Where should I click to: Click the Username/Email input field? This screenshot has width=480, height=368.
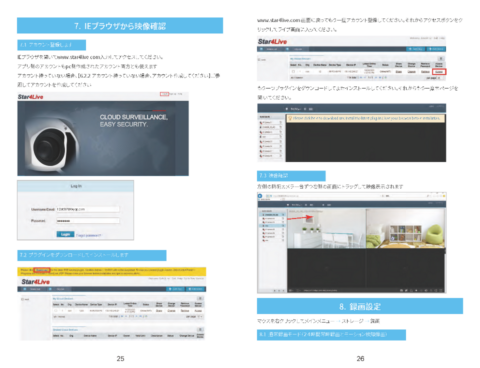click(x=88, y=209)
